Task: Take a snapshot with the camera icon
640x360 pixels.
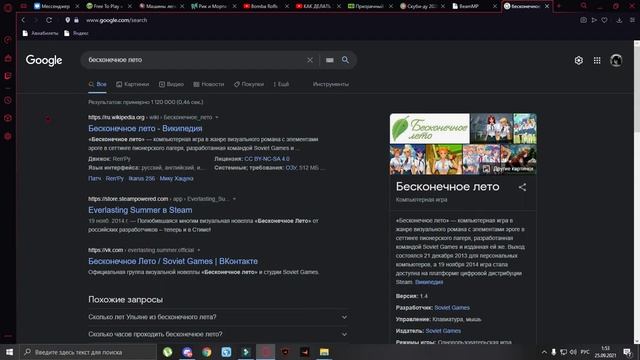Action: 583,20
